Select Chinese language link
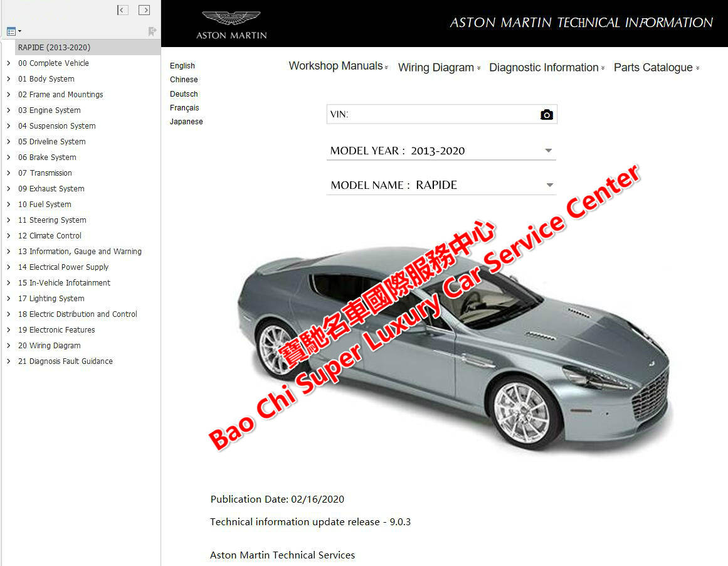Image resolution: width=728 pixels, height=566 pixels. pyautogui.click(x=183, y=80)
